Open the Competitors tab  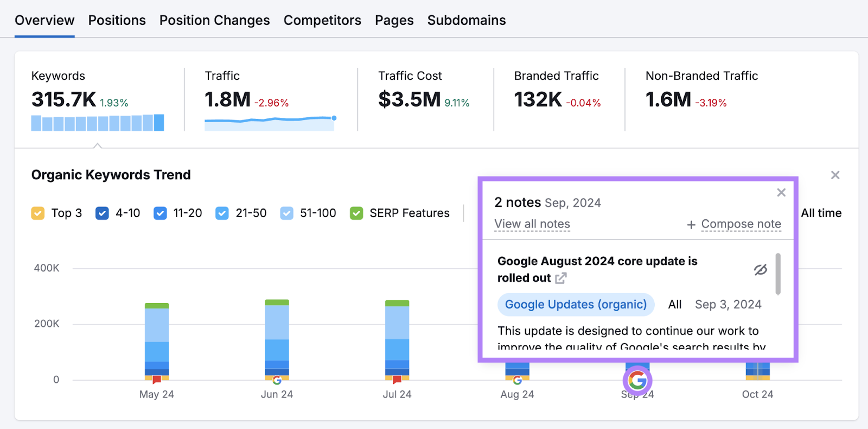point(322,21)
